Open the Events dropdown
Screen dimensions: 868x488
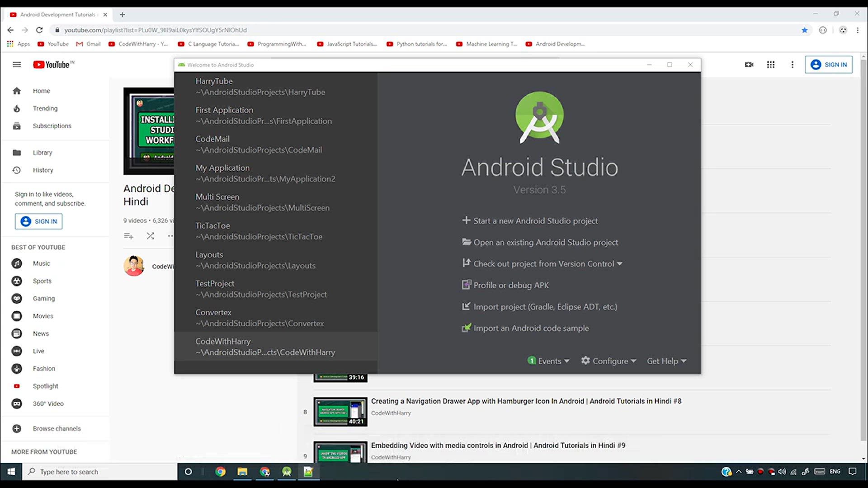(x=548, y=361)
